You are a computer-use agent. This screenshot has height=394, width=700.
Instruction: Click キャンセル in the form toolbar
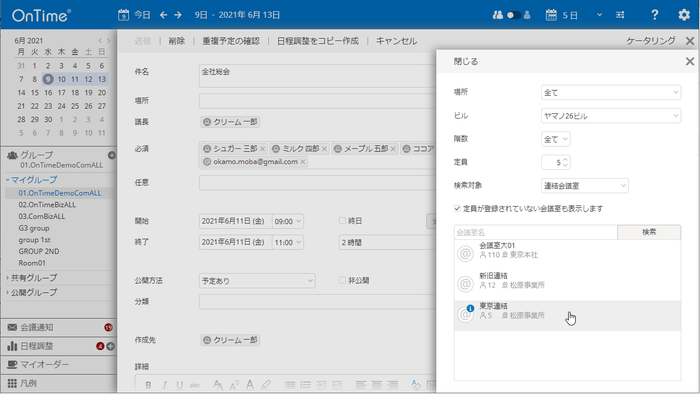click(x=396, y=41)
